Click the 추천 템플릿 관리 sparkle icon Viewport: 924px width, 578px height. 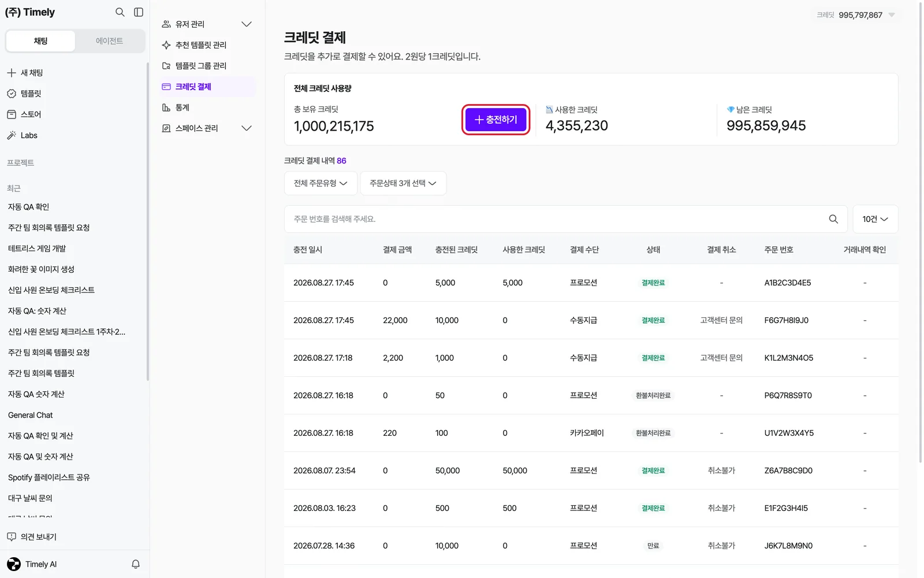(166, 45)
